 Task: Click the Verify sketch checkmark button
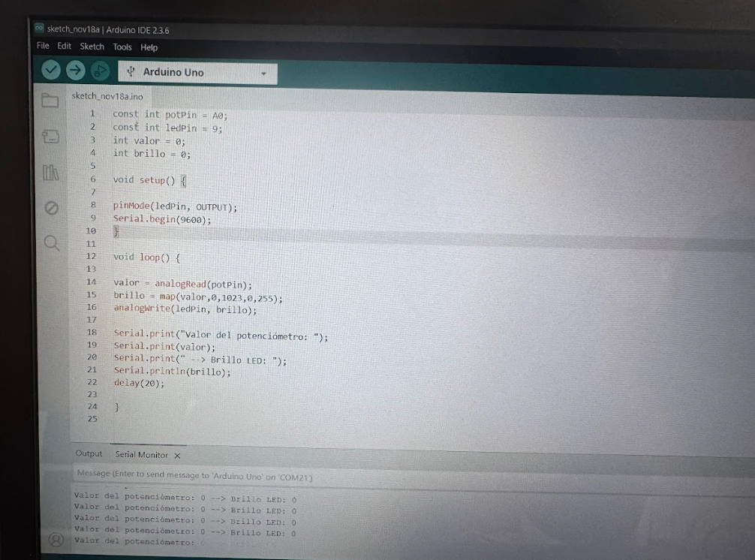[51, 71]
